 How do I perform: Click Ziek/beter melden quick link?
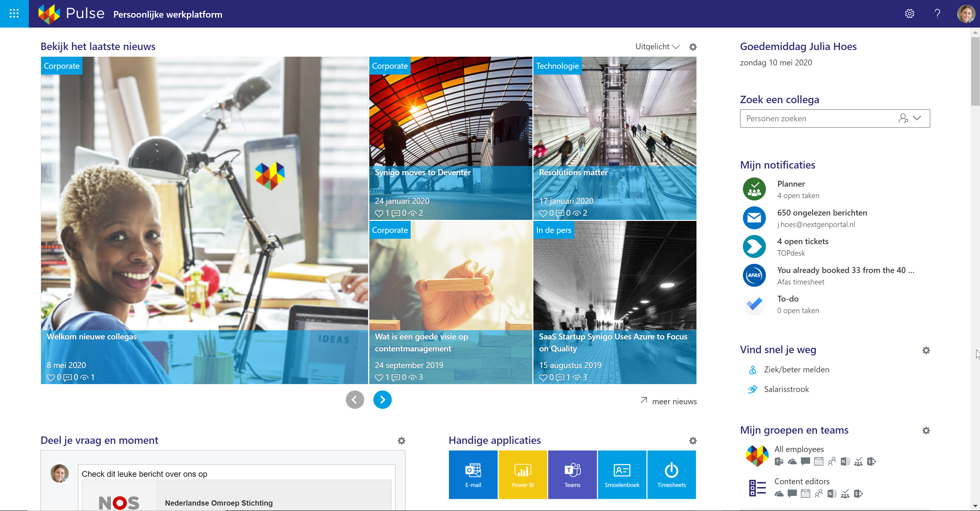pos(797,369)
